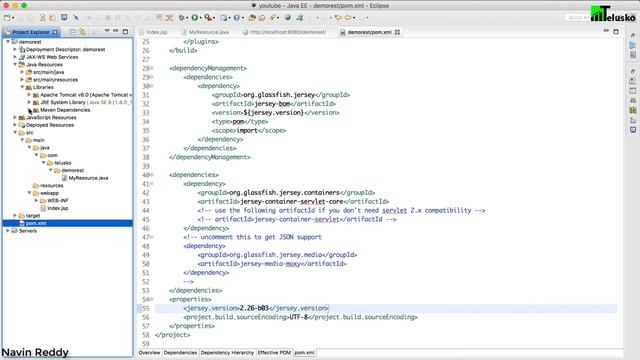This screenshot has width=640, height=360.
Task: Expand the JRE System Library node
Action: [x=29, y=102]
